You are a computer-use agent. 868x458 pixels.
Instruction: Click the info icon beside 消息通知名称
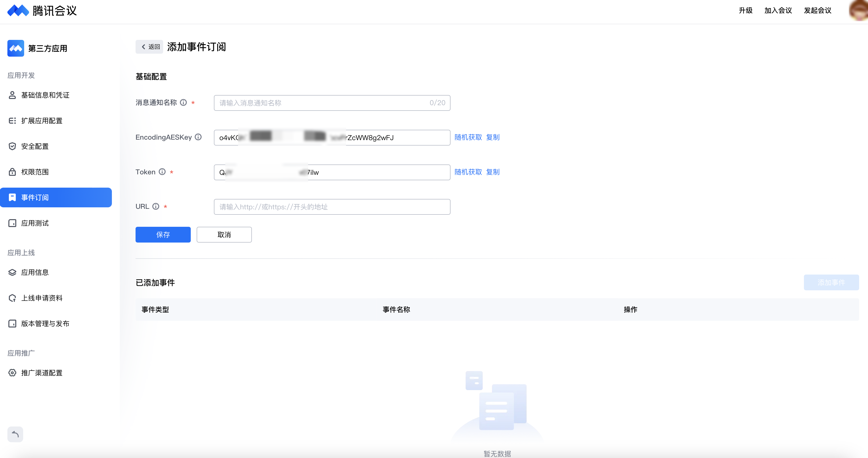[183, 102]
